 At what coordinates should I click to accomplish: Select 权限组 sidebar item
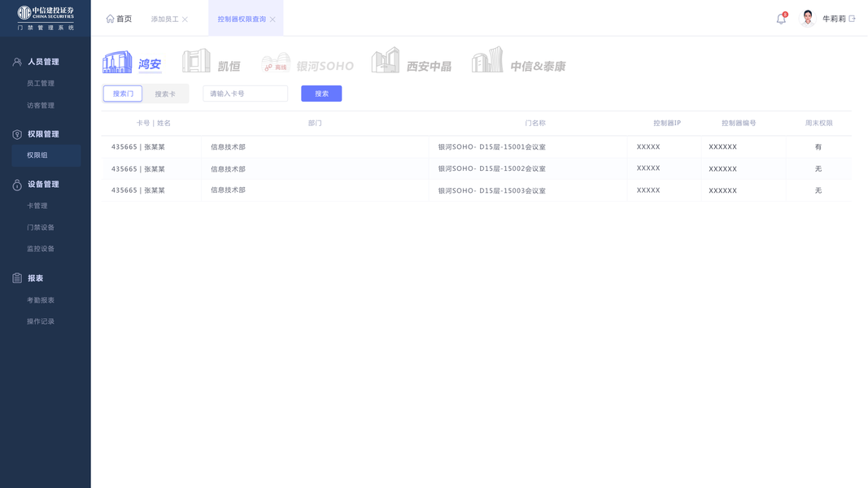pyautogui.click(x=46, y=155)
